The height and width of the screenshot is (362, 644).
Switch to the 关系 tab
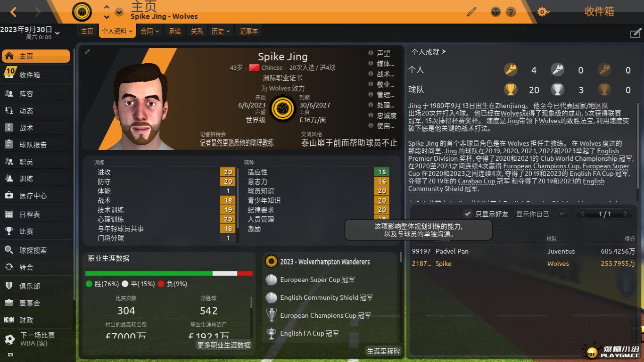197,31
